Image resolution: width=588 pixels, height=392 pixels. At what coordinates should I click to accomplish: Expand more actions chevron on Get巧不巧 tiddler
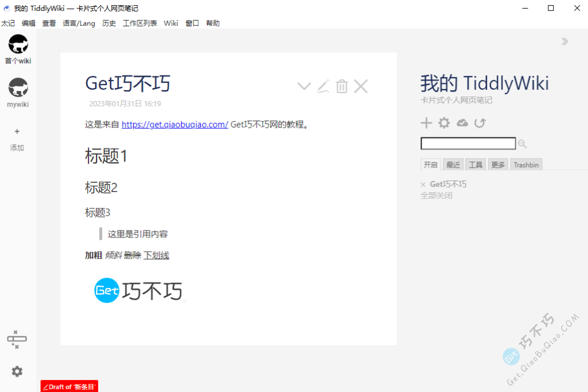[x=304, y=86]
